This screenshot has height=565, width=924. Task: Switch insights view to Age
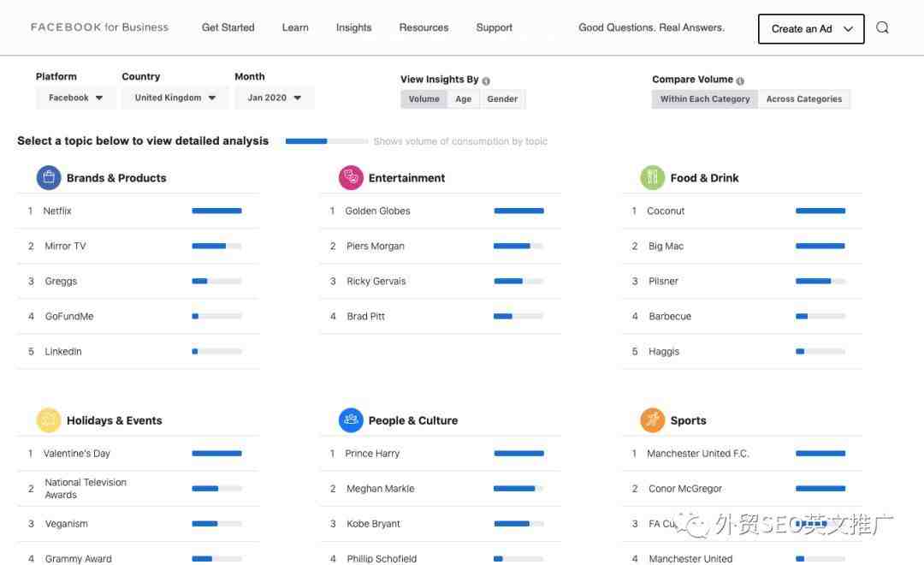pyautogui.click(x=463, y=99)
